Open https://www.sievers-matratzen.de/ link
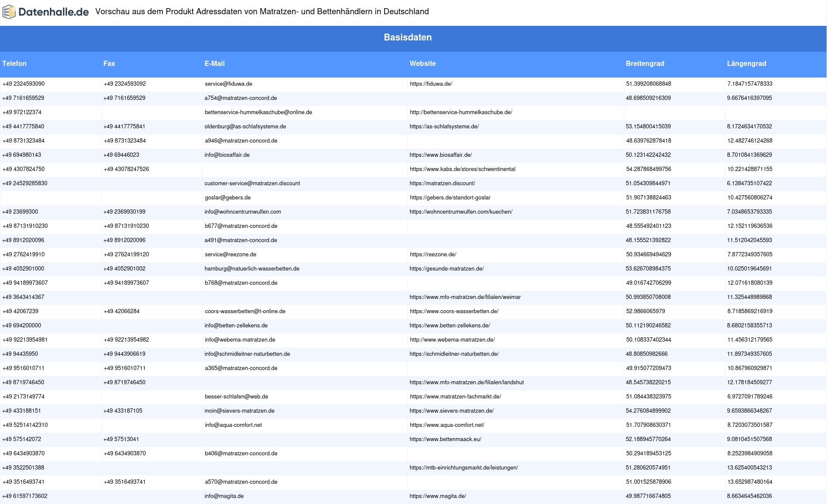The width and height of the screenshot is (827, 504). tap(451, 411)
